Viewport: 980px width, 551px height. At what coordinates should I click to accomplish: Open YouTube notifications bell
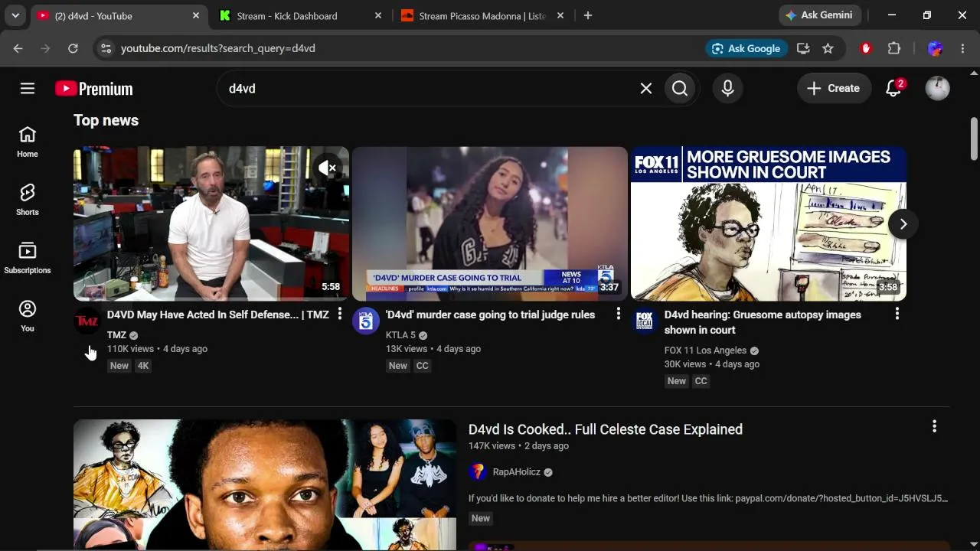click(x=893, y=89)
